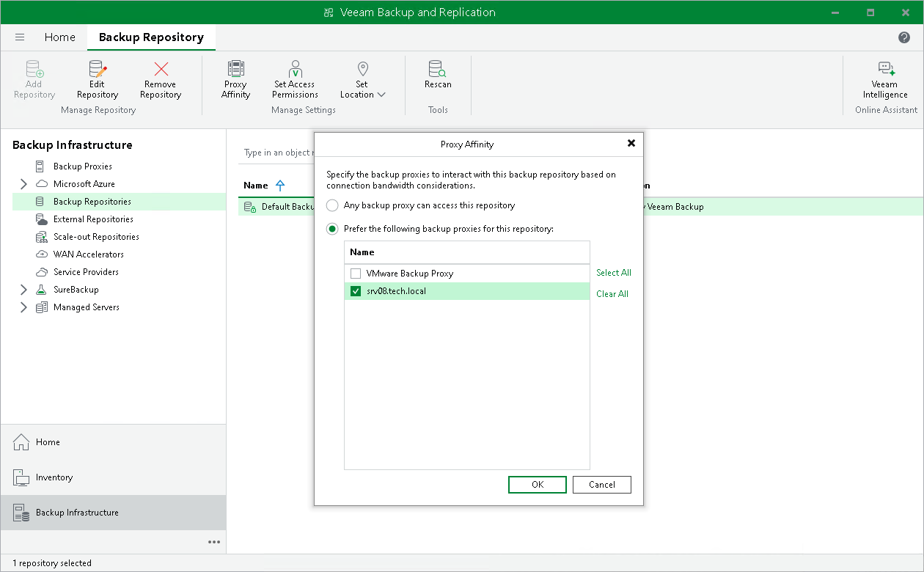Screen dimensions: 924x572
Task: Switch to the Home ribbon tab
Action: point(59,37)
